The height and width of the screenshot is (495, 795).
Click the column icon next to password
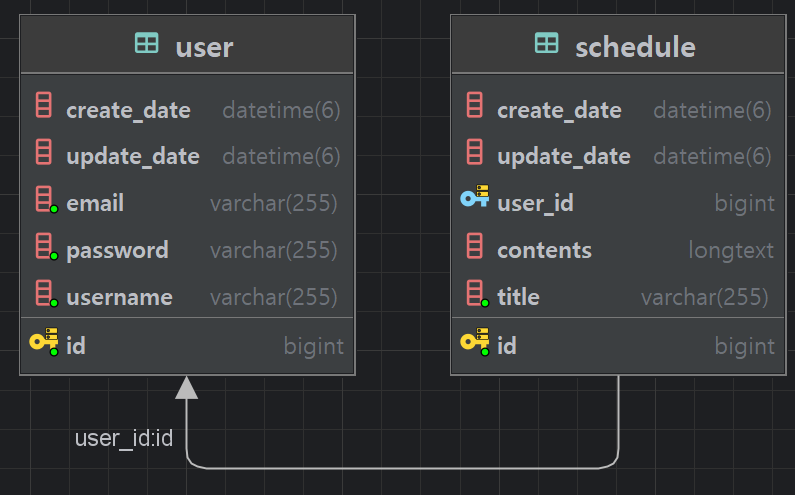point(46,246)
